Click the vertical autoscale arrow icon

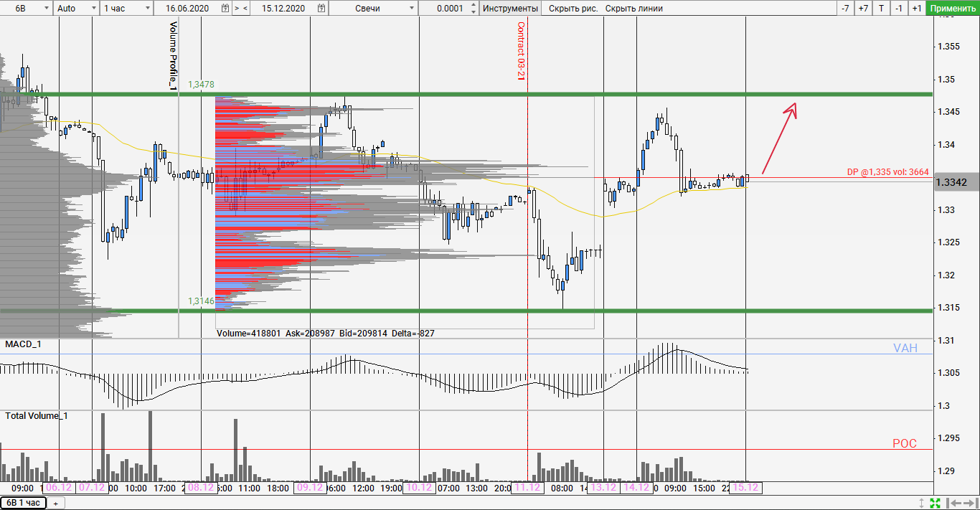click(x=922, y=503)
